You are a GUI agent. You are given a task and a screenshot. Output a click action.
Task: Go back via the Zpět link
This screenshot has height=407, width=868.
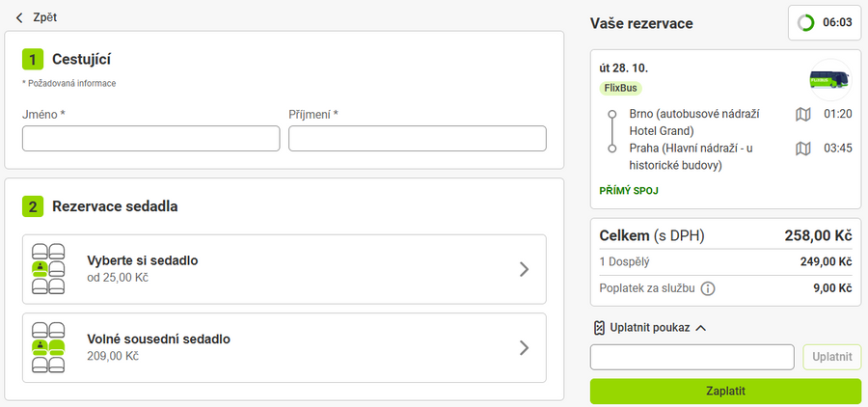tap(44, 17)
